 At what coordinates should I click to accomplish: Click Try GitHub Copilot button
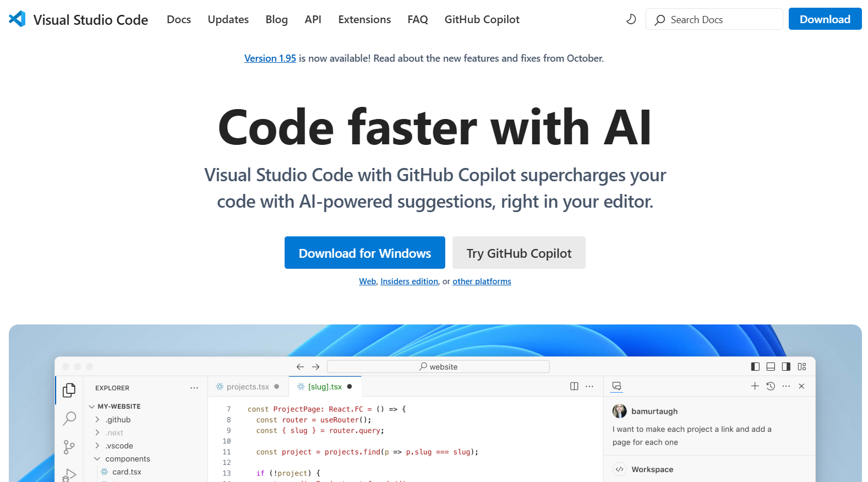tap(518, 253)
